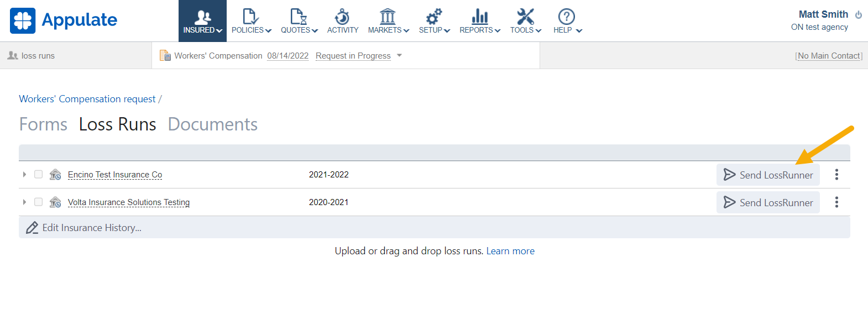Check the Volta Insurance Solutions Testing checkbox
Screen dimensions: 868x330
point(38,202)
